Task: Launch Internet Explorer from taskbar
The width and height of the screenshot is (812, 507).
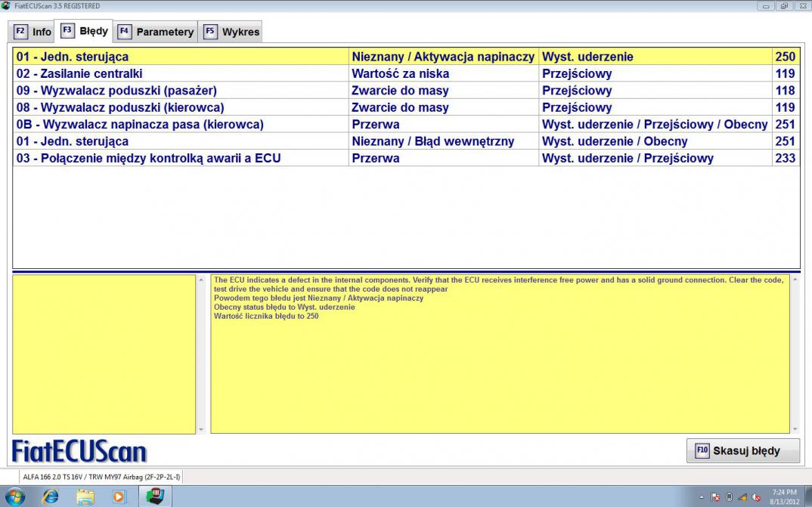Action: 51,496
